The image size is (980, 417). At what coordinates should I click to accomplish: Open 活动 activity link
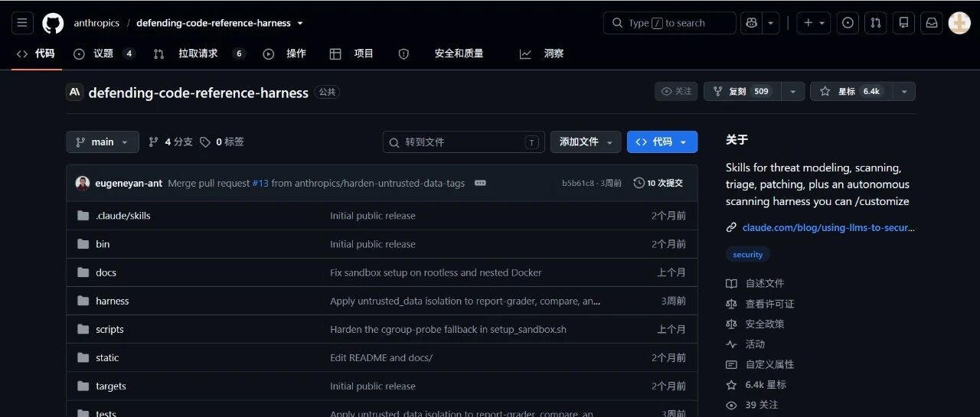[746, 344]
